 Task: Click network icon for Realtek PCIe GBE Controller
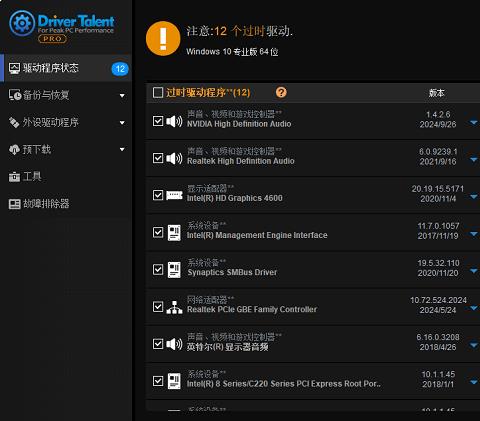(x=174, y=307)
